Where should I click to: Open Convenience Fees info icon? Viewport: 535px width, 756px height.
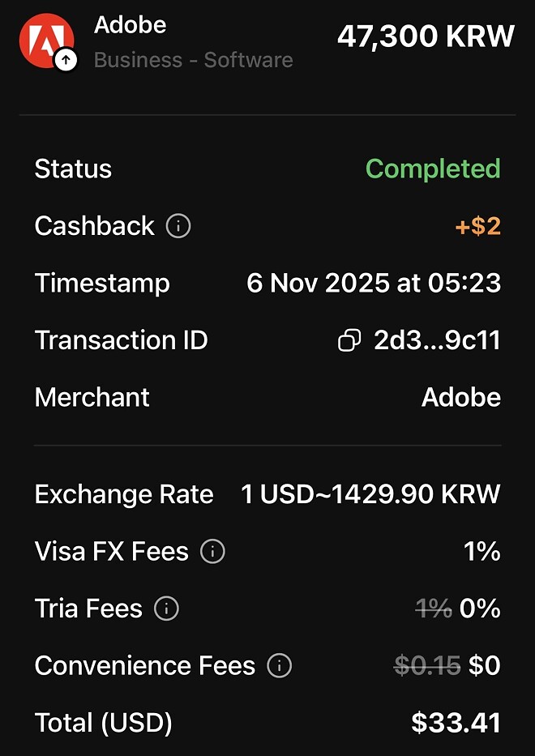(x=279, y=666)
